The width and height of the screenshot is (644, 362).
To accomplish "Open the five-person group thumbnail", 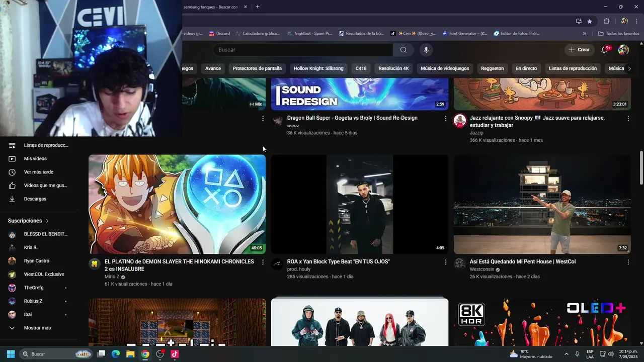I will pos(360,322).
